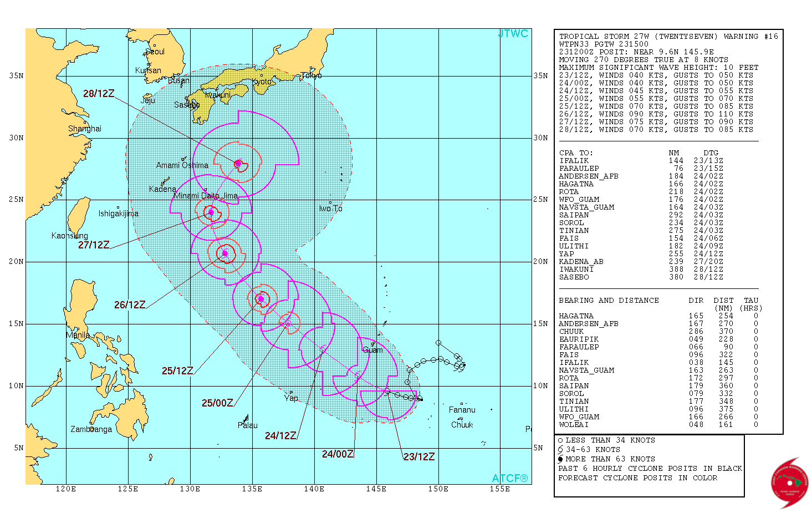Image resolution: width=812 pixels, height=513 pixels.
Task: Click the JTWC label at map top-right
Action: [x=513, y=34]
